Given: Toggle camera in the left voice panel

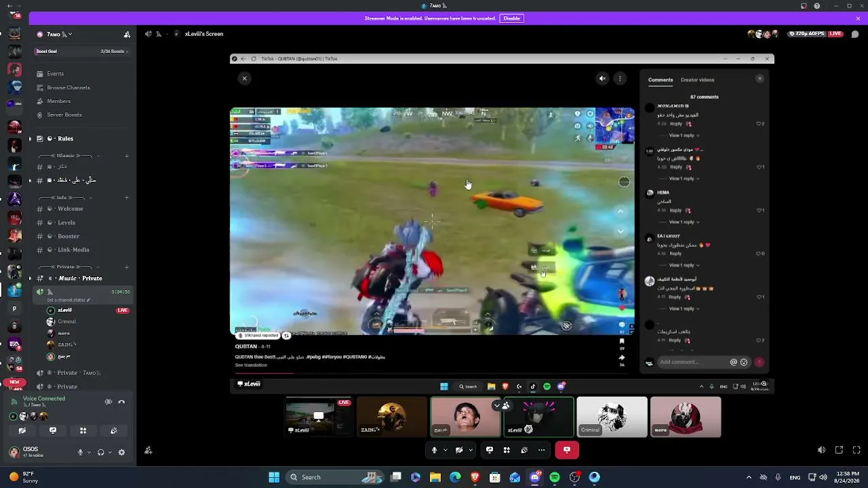Looking at the screenshot, I should (x=22, y=430).
